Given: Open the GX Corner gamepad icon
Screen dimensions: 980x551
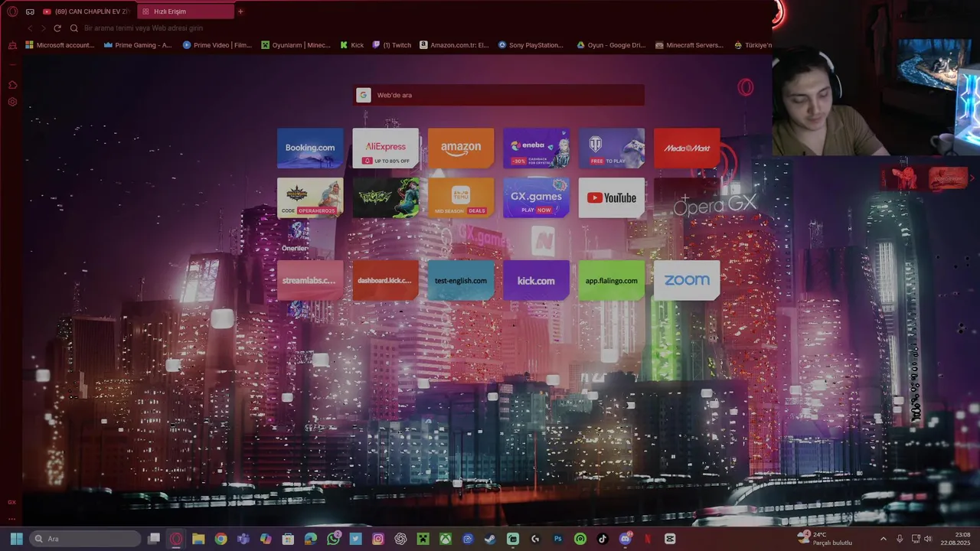Looking at the screenshot, I should click(30, 11).
